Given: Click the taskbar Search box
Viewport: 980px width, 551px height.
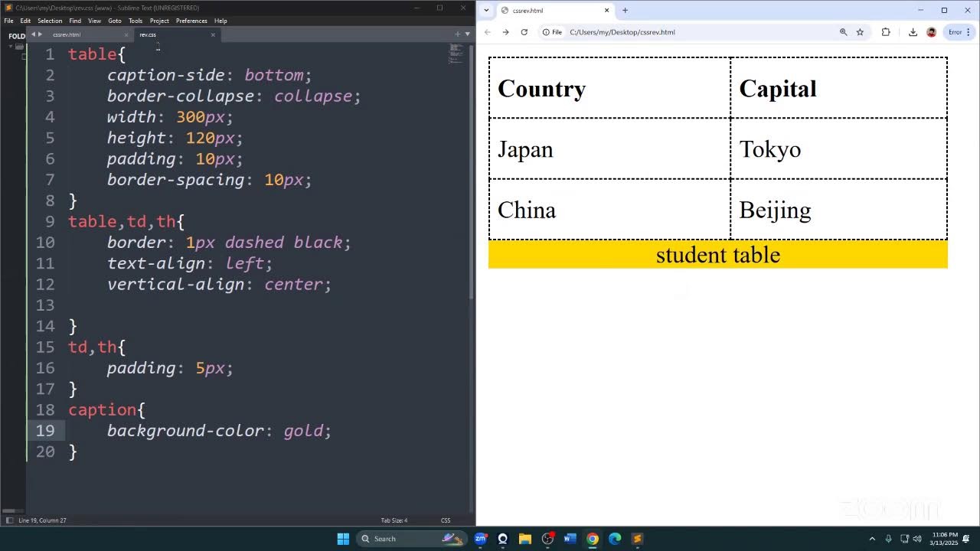Looking at the screenshot, I should (x=411, y=539).
